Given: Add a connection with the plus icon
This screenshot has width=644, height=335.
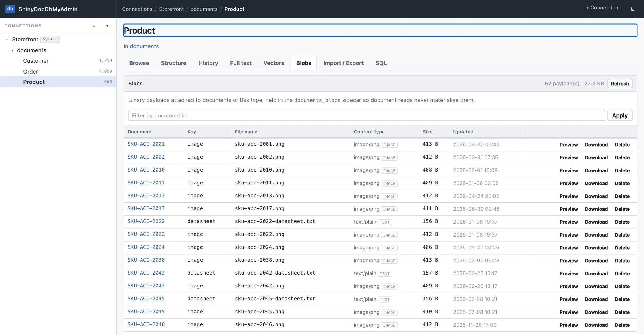Looking at the screenshot, I should [94, 26].
